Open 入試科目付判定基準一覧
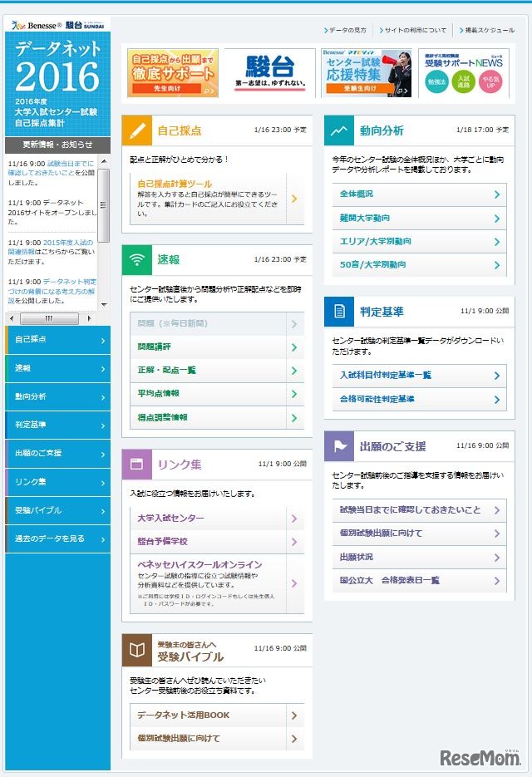Image resolution: width=532 pixels, height=777 pixels. (x=420, y=376)
